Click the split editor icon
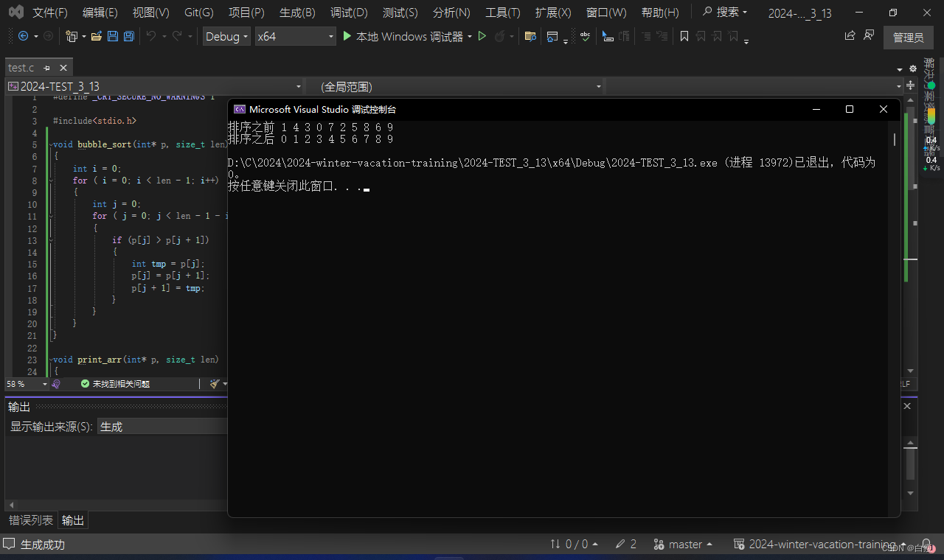The width and height of the screenshot is (944, 560). [x=912, y=86]
